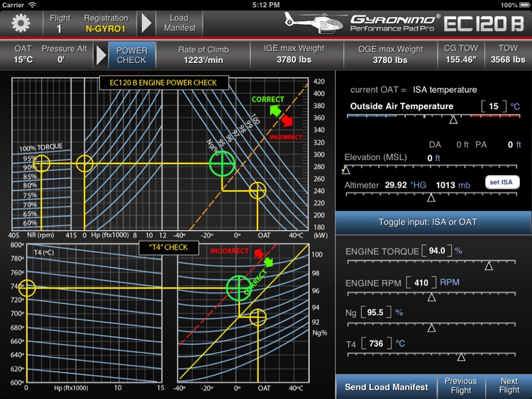
Task: Tap the Pressure Alt 0' readout
Action: coord(64,55)
